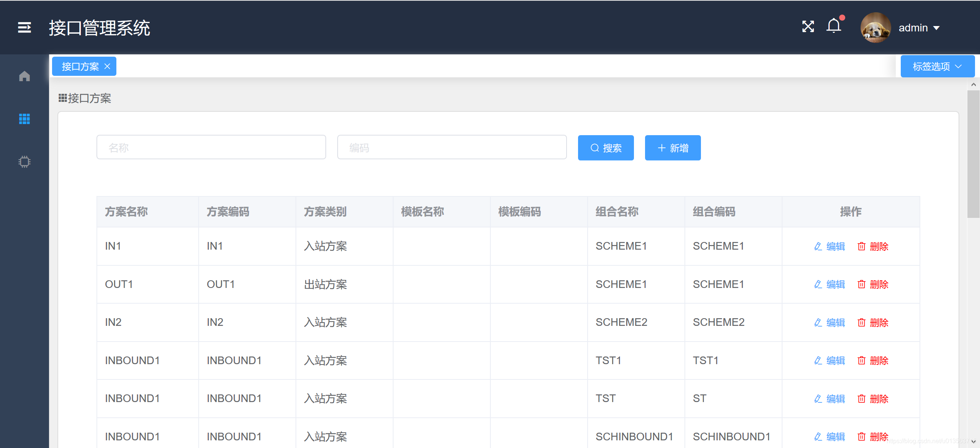Enter fullscreen mode via the expand icon
The width and height of the screenshot is (980, 448).
pyautogui.click(x=808, y=27)
